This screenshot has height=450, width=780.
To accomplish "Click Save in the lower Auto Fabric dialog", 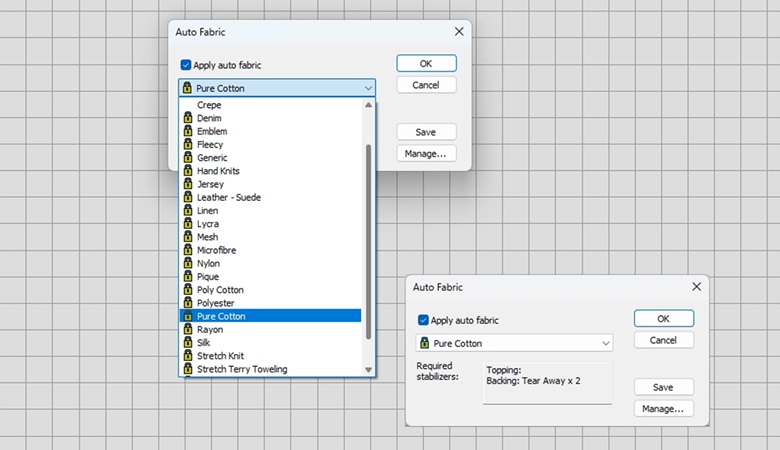I will pos(663,387).
